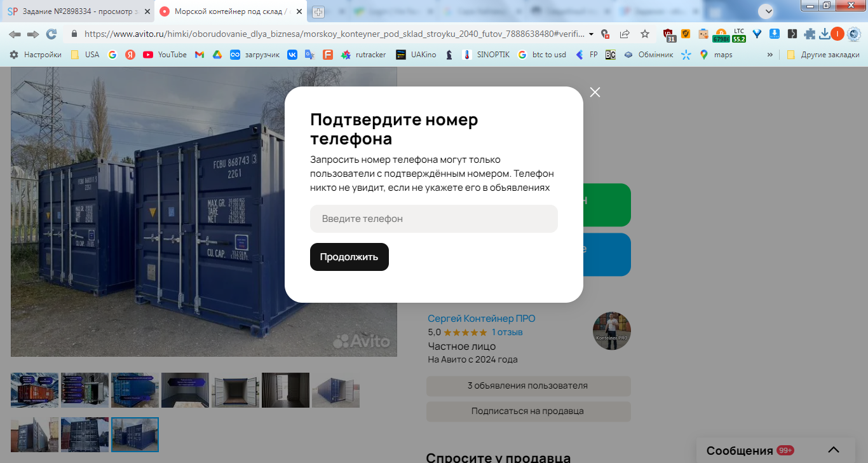
Task: Open the Google bookmark icon
Action: (x=112, y=55)
